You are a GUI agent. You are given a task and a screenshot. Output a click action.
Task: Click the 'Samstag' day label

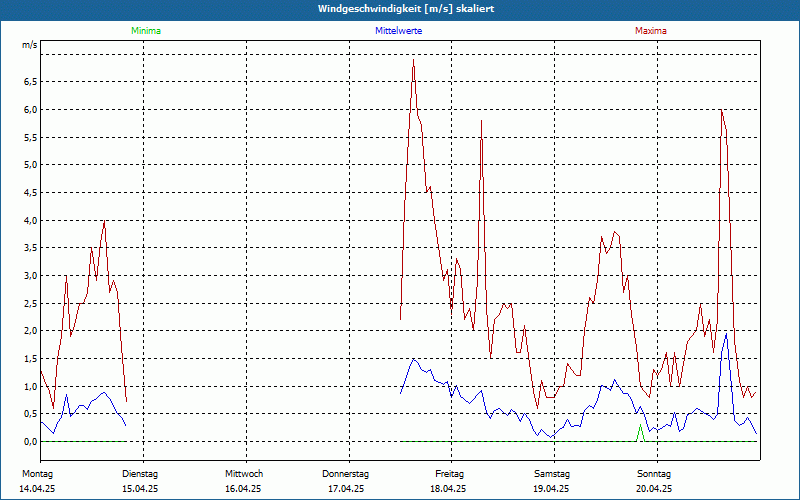coord(552,474)
